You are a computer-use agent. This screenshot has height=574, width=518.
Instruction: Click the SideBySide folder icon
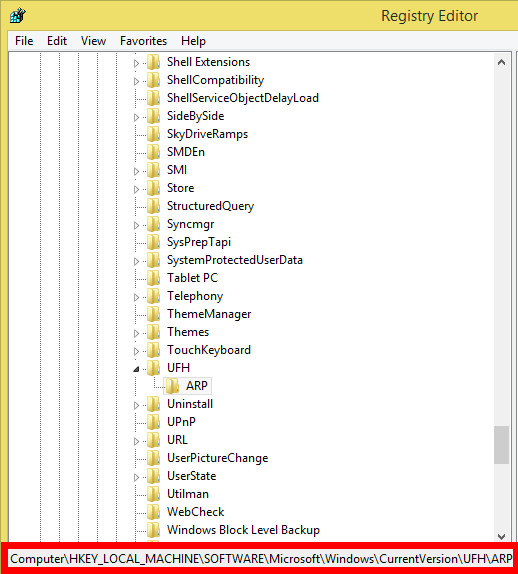pyautogui.click(x=154, y=116)
